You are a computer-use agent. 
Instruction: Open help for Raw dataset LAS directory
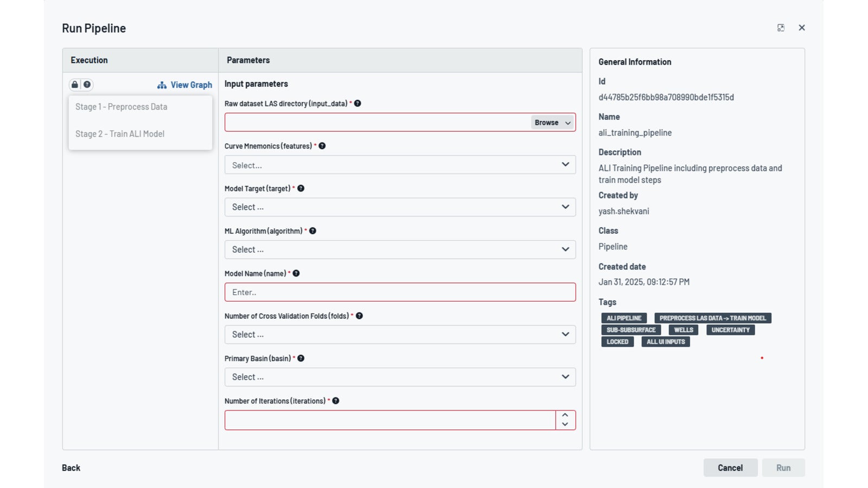tap(358, 103)
